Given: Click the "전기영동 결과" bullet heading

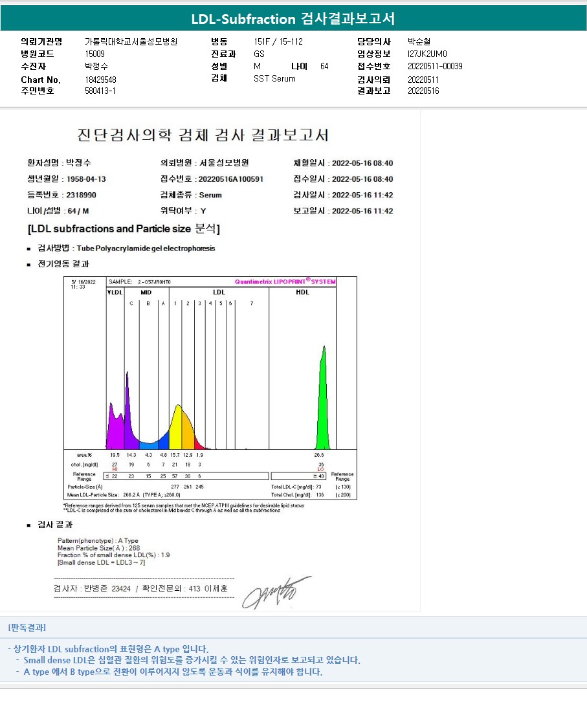Looking at the screenshot, I should coord(63,264).
